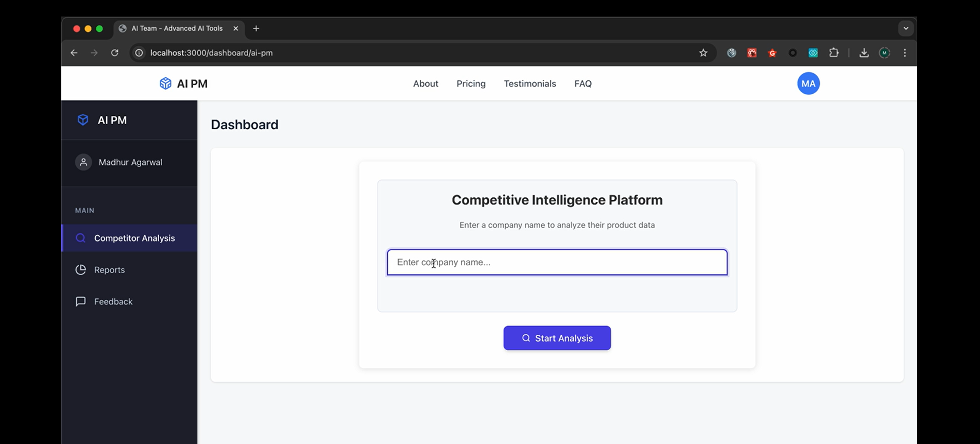
Task: Open Competitor Analysis in the sidebar
Action: coord(129,238)
